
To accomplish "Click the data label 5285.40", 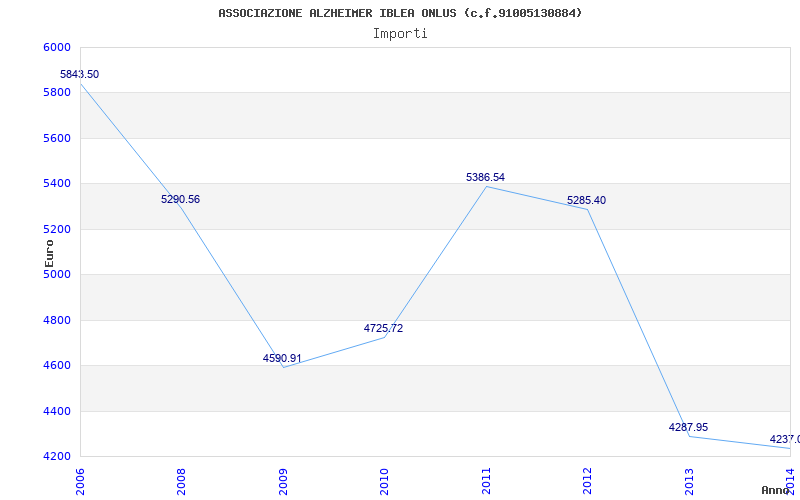I will [586, 201].
